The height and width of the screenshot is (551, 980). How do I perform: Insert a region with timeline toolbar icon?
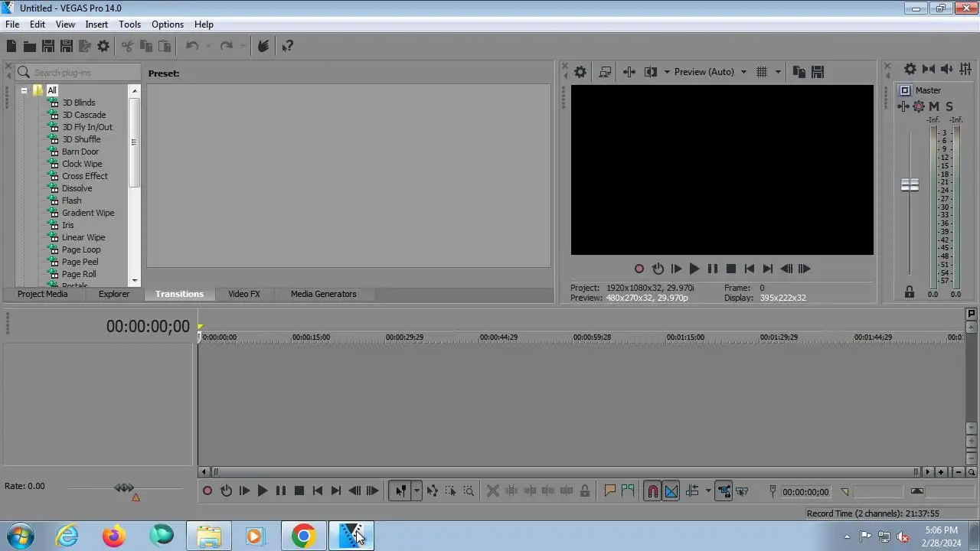pyautogui.click(x=629, y=491)
